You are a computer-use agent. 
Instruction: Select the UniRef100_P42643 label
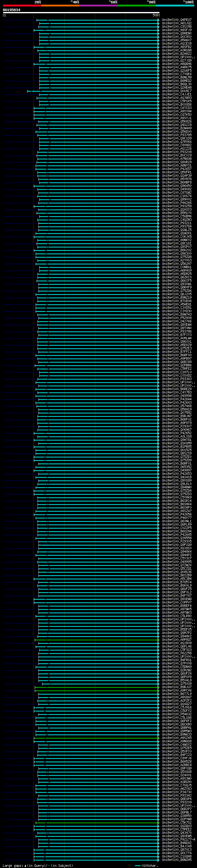pos(177,403)
